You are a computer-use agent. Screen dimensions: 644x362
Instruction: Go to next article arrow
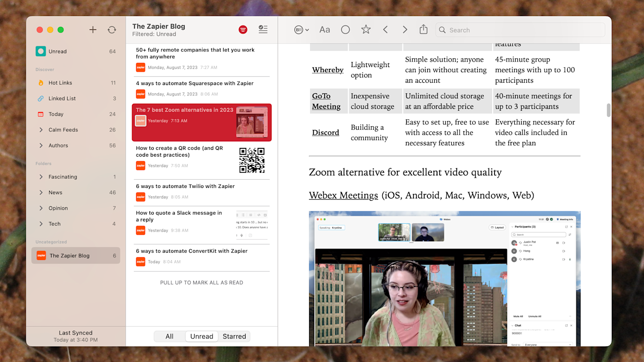(405, 30)
